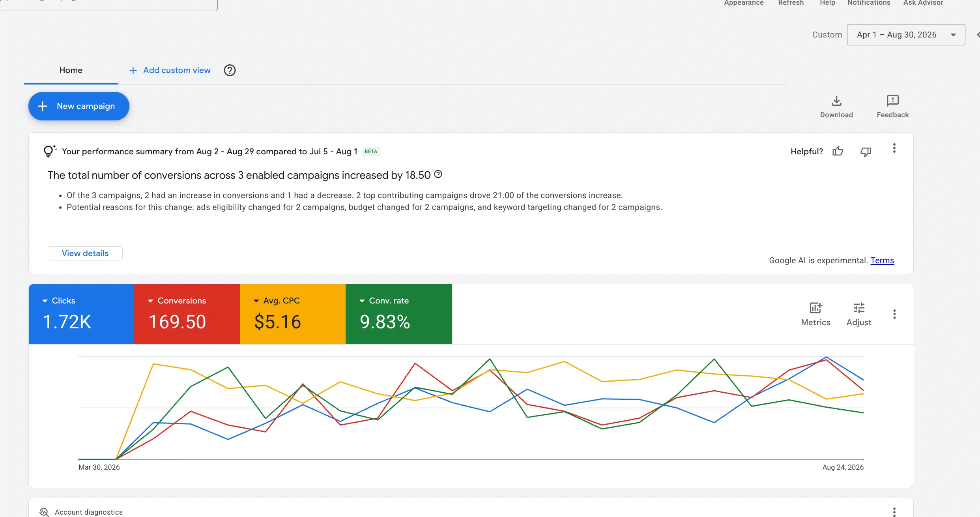Click the BETA badge

[x=371, y=152]
